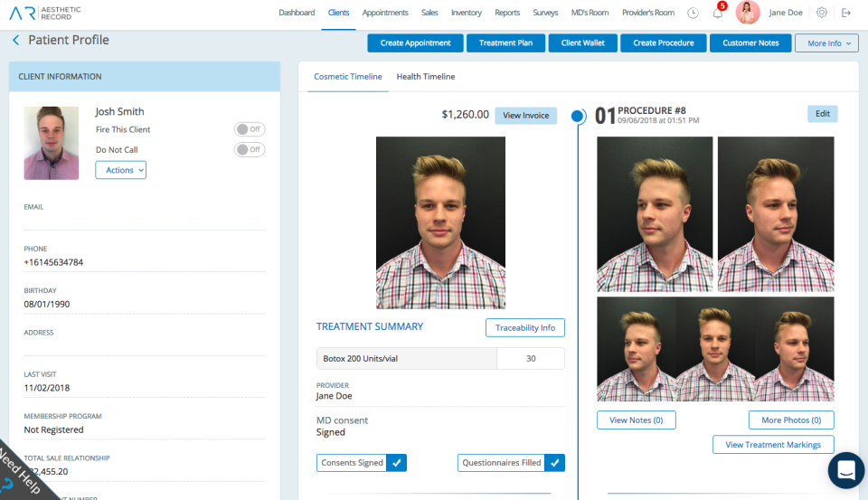Go to MD's Room
Viewport: 868px width, 500px height.
(x=590, y=12)
